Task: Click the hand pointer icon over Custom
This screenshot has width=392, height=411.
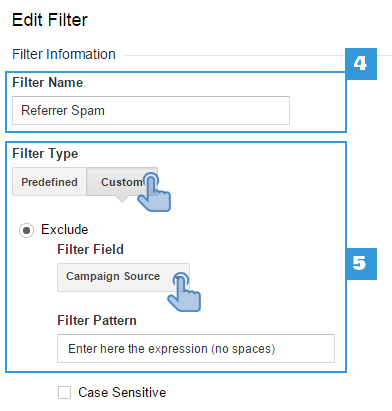Action: pos(154,192)
